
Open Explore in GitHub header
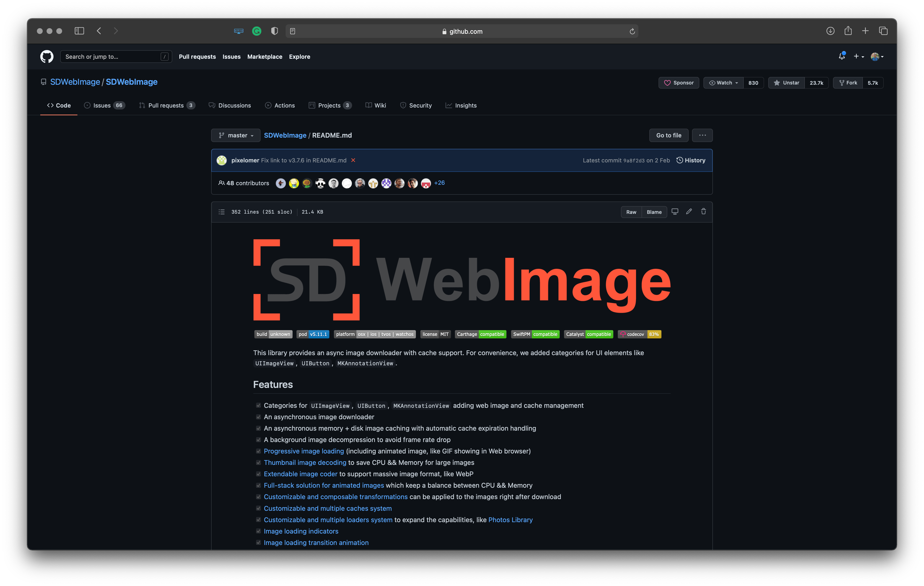click(300, 57)
